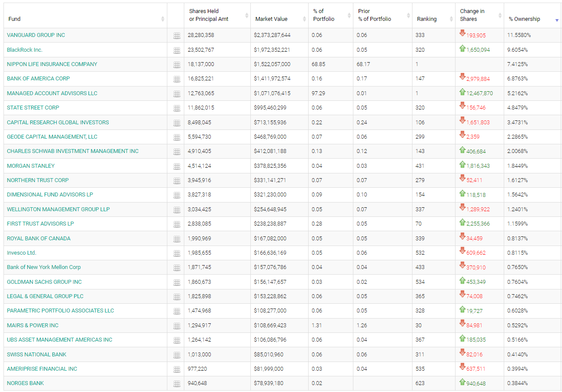Open MANAGED ACCOUNT ADVISORS LLC link
This screenshot has height=392, width=562.
[52, 93]
